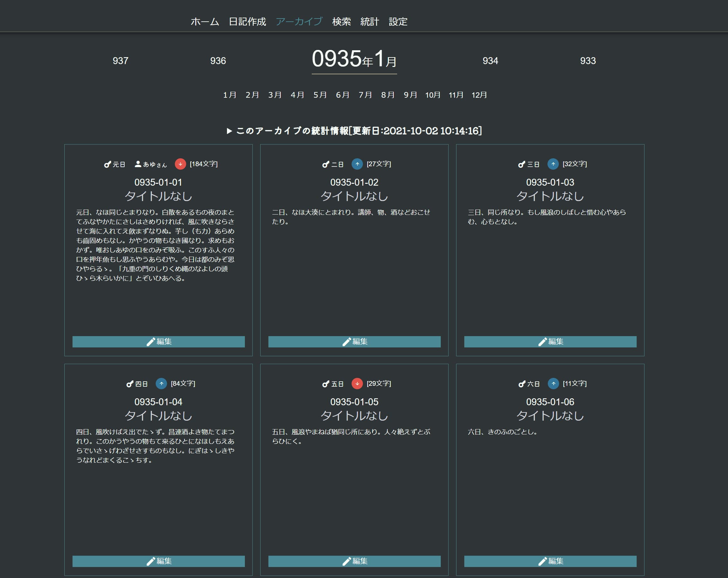Expand このアーカイブの統計情報 disclosure triangle
This screenshot has width=728, height=578.
[229, 131]
